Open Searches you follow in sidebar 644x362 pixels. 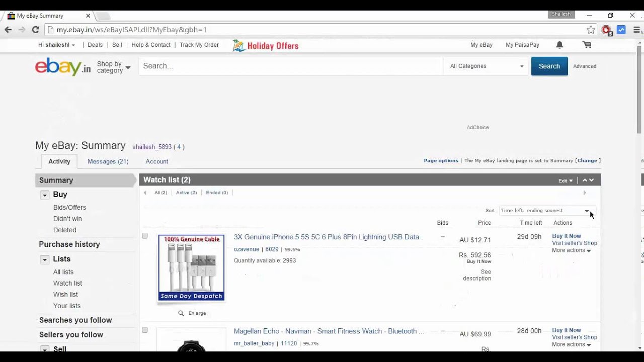75,320
